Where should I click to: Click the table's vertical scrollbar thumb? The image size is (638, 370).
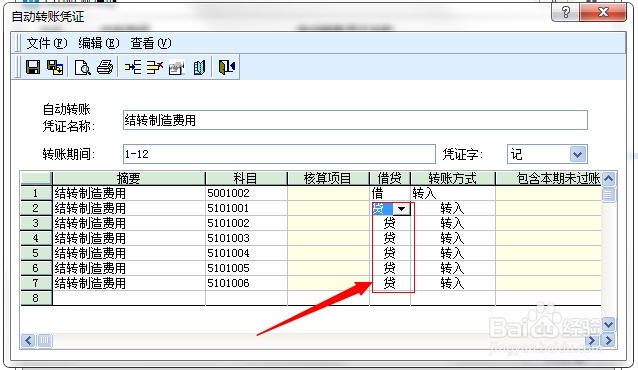[608, 194]
